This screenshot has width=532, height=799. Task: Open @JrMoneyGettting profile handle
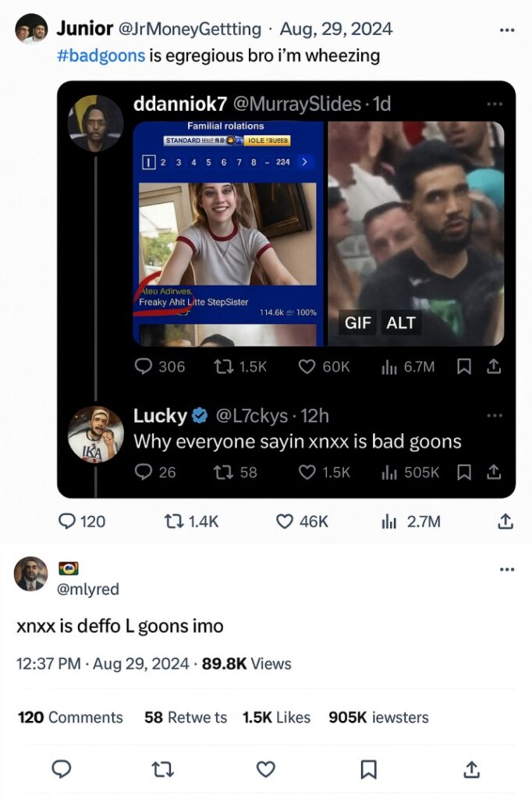pos(190,29)
